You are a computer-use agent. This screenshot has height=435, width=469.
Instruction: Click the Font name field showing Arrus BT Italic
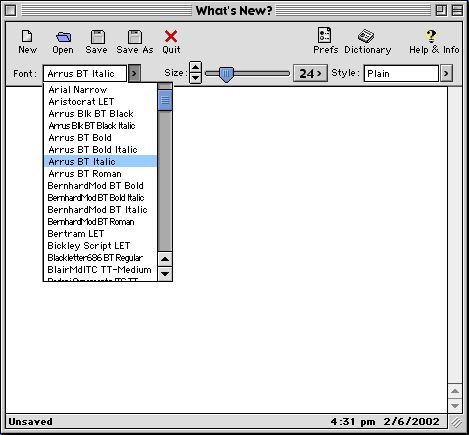[85, 73]
